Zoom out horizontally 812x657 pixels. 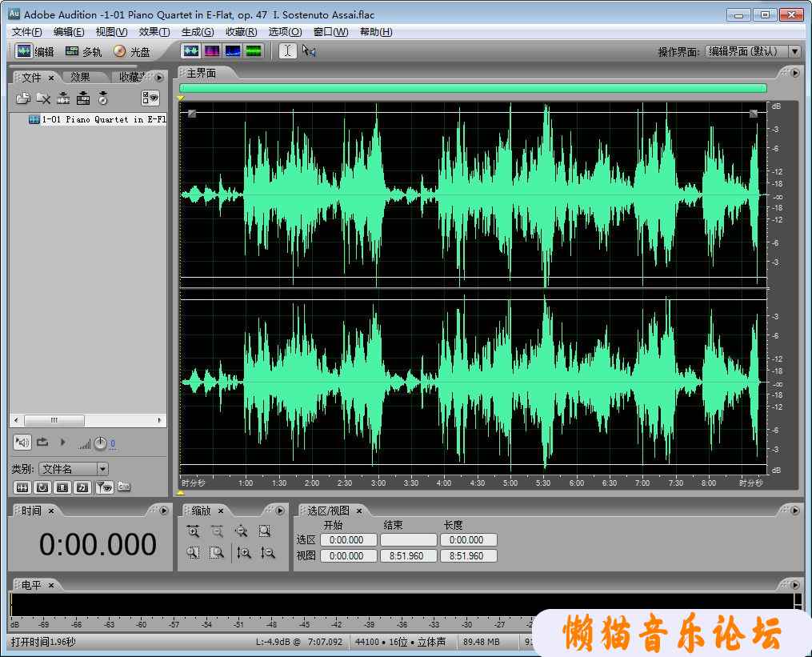(x=217, y=531)
